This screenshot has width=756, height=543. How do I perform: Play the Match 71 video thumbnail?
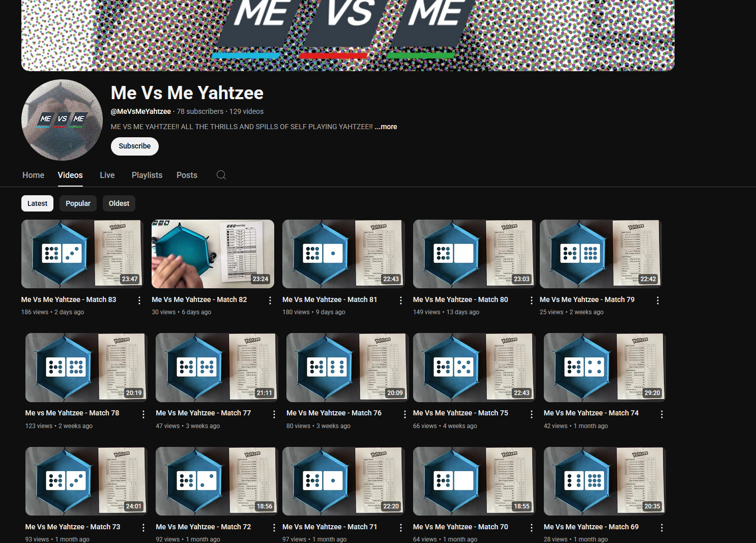tap(343, 481)
